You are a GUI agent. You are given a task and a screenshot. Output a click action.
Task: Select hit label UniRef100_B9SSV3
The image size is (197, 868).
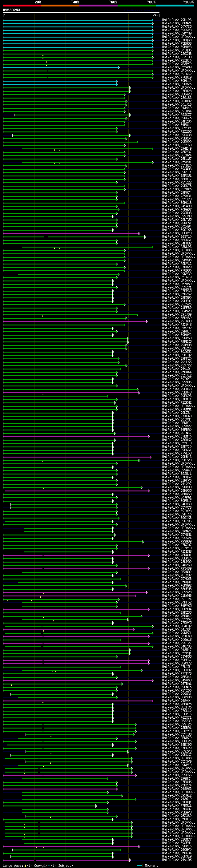pos(177,30)
